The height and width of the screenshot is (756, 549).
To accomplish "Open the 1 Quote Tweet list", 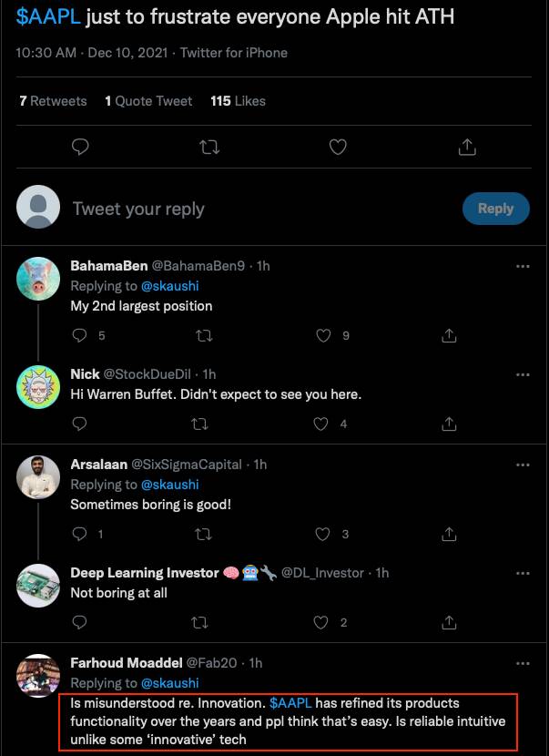I will point(148,101).
